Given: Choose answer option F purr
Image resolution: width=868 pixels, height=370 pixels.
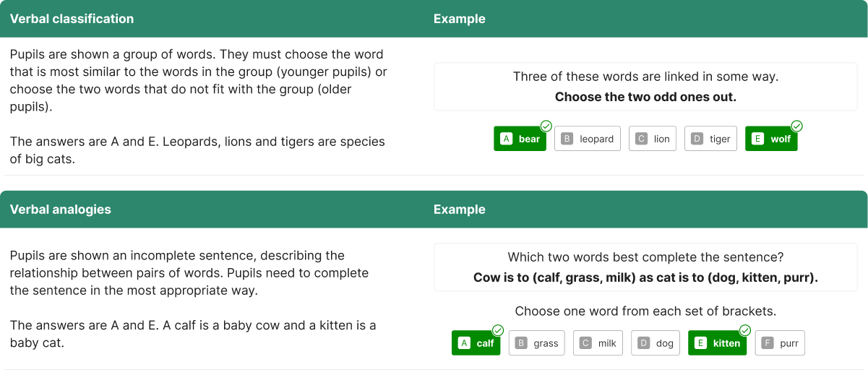Looking at the screenshot, I should click(x=780, y=343).
